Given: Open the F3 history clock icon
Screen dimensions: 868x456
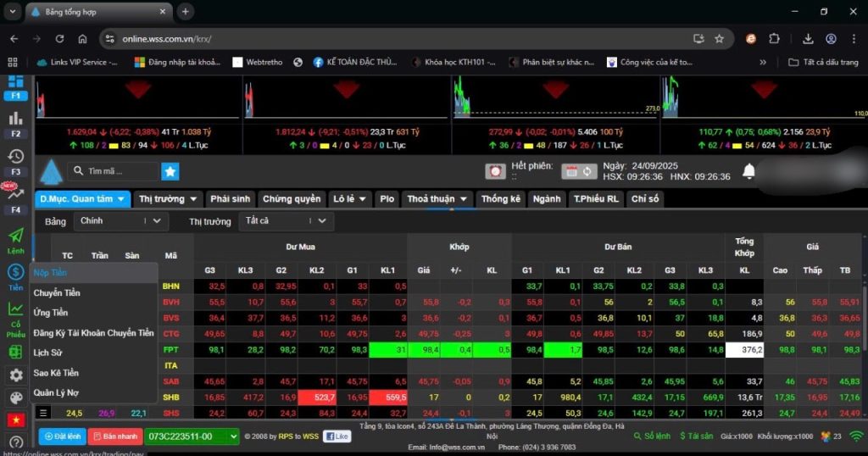Looking at the screenshot, I should (15, 157).
